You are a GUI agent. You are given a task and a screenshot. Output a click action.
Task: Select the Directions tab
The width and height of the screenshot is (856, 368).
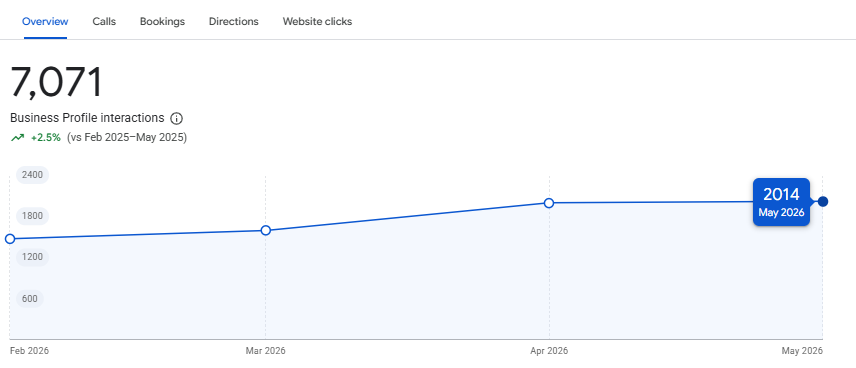point(234,22)
